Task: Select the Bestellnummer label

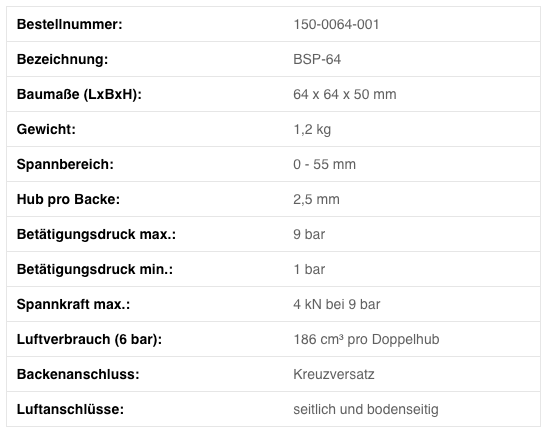Action: pos(70,24)
